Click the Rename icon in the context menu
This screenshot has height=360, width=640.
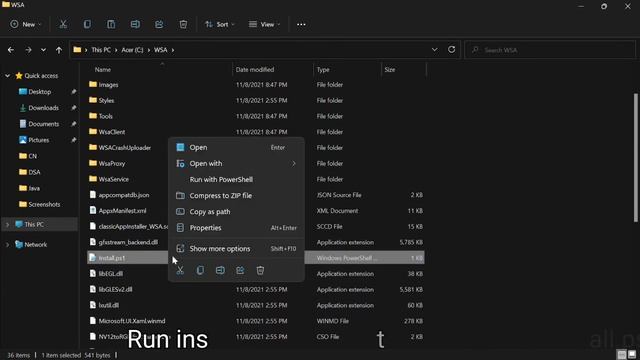pos(220,270)
